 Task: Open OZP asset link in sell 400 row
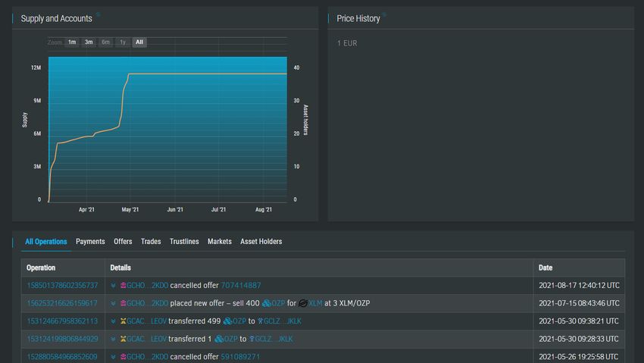[x=278, y=303]
